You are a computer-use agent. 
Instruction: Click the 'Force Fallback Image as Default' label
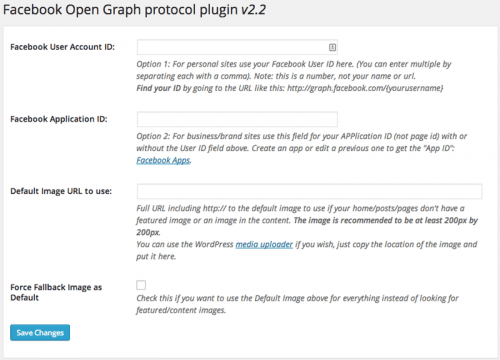coord(56,292)
